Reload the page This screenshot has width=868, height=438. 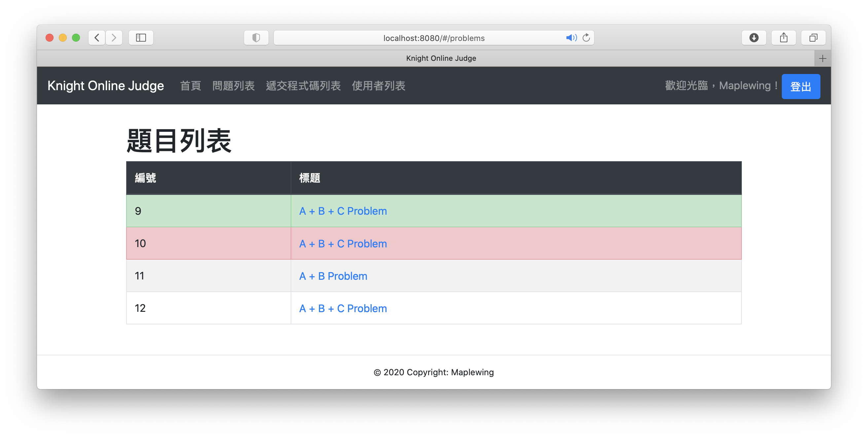[x=586, y=37]
